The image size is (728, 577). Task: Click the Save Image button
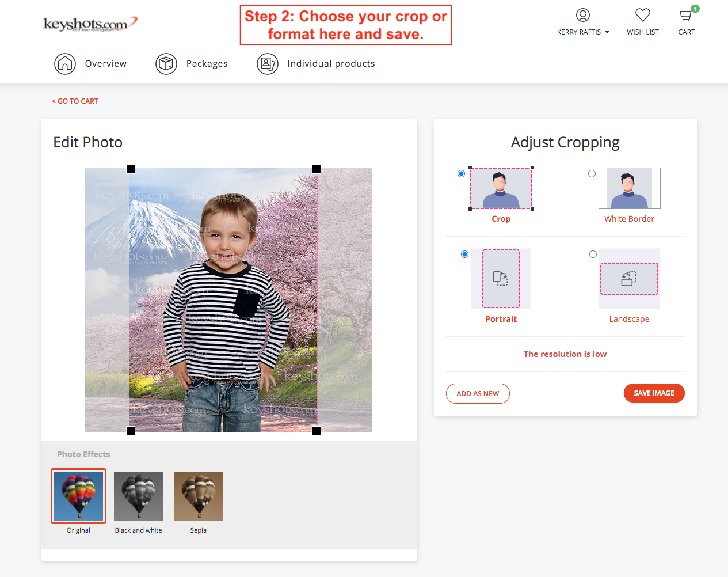(654, 393)
